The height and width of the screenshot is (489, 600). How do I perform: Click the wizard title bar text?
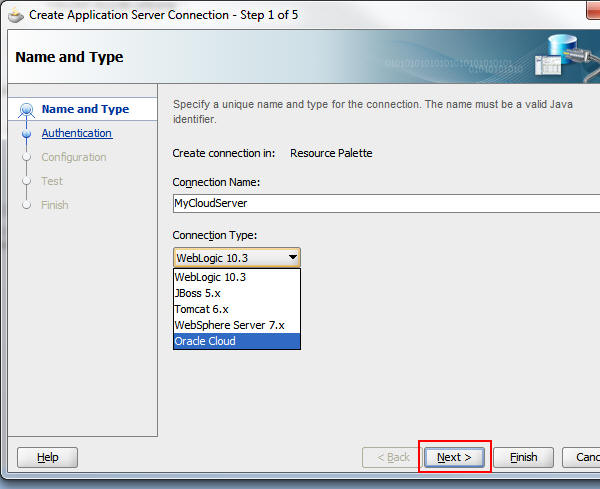click(x=163, y=15)
